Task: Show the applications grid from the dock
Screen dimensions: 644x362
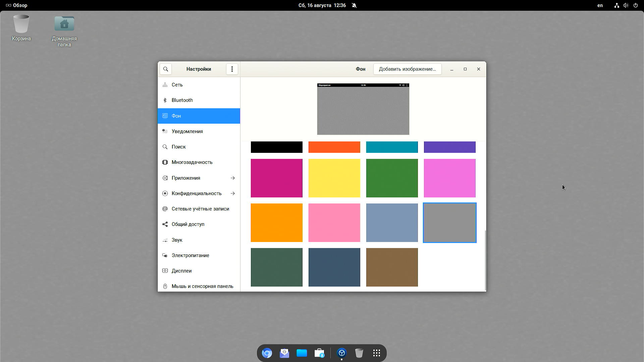Action: click(x=376, y=353)
